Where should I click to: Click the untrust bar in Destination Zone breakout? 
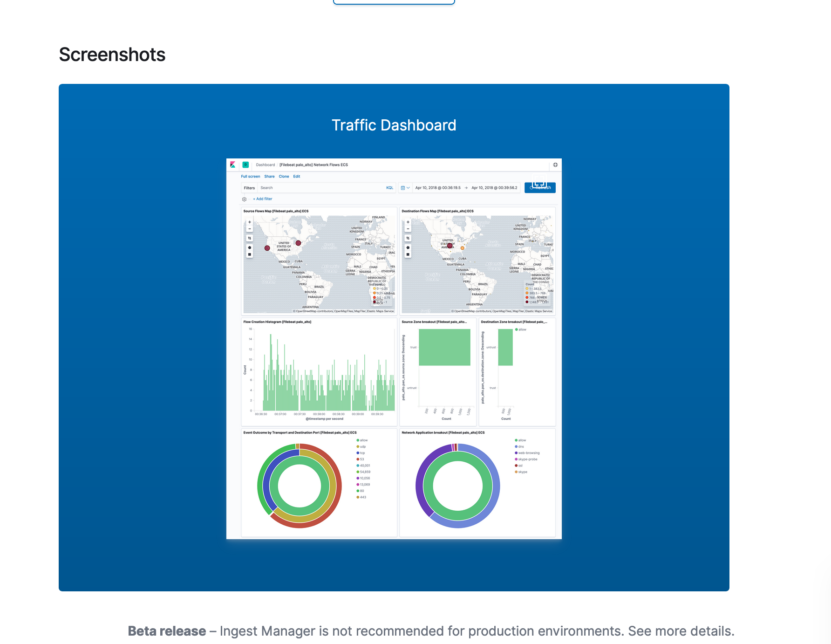pos(505,347)
